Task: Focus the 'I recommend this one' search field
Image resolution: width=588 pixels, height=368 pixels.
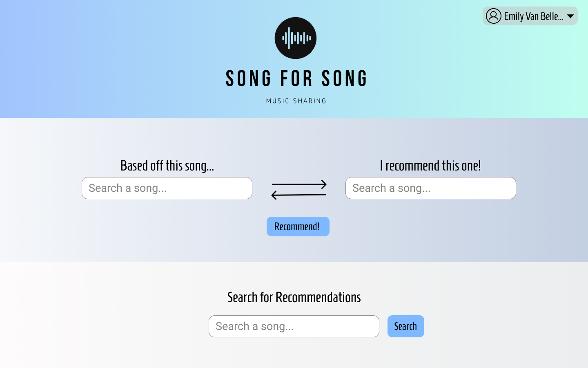Action: click(x=431, y=188)
